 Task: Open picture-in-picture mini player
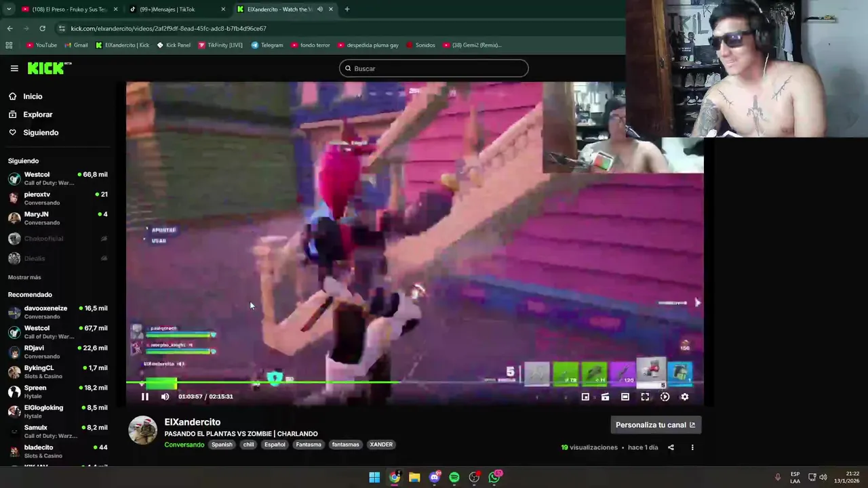(585, 397)
